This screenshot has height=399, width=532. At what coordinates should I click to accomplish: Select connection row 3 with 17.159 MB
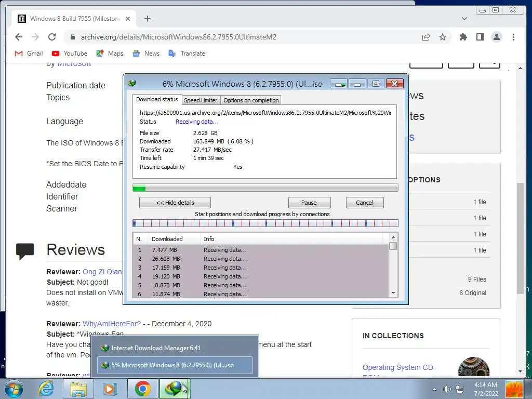click(x=261, y=268)
